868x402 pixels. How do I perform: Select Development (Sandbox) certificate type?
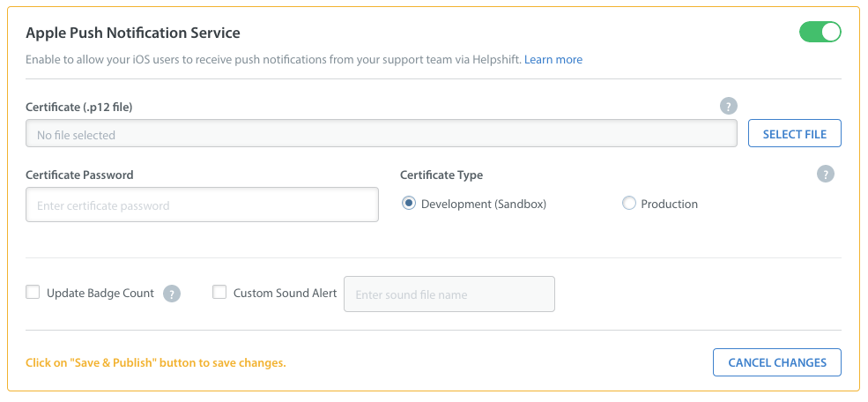pos(409,204)
